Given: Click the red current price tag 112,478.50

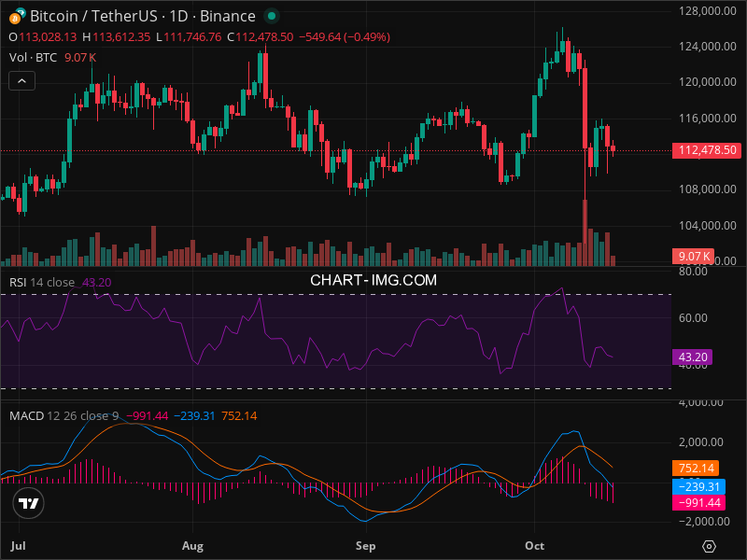Looking at the screenshot, I should click(706, 150).
